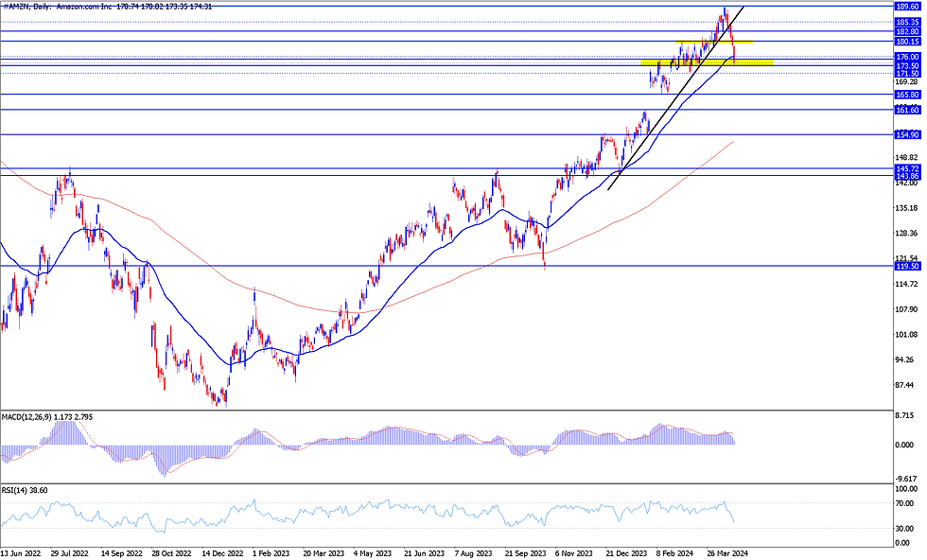Click the 29 Jul 2022 date label

(70, 553)
